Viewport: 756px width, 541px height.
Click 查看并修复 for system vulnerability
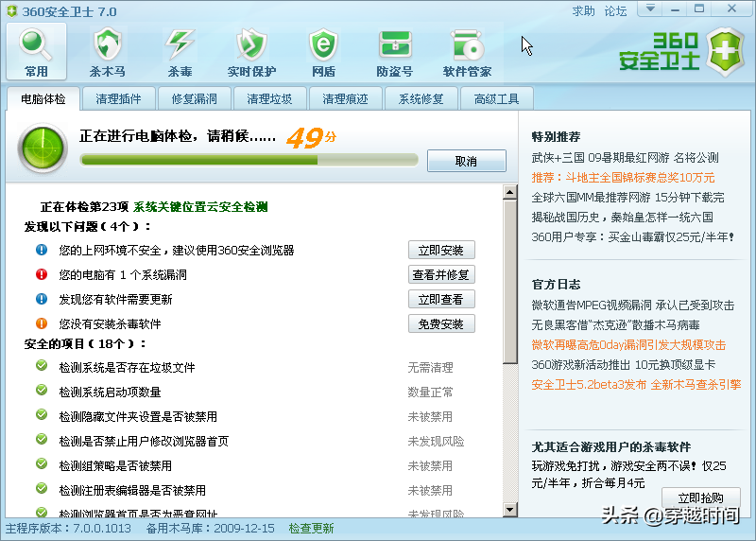[441, 275]
